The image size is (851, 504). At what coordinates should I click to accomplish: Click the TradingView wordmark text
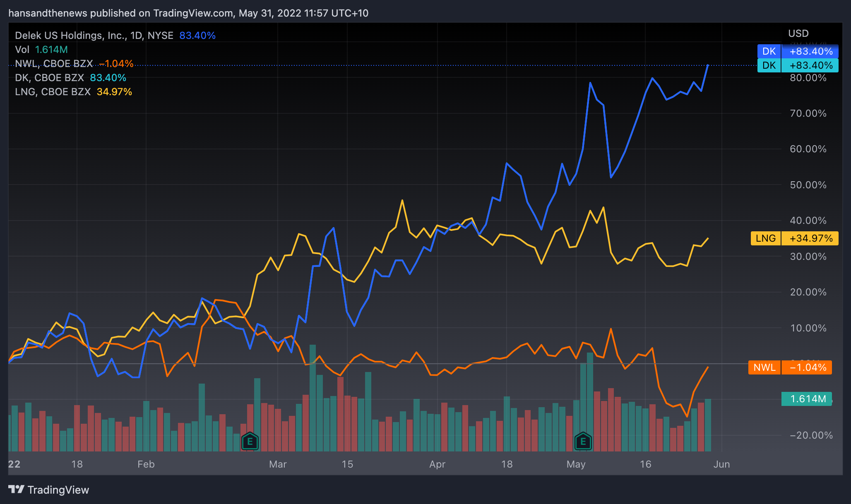coord(58,490)
